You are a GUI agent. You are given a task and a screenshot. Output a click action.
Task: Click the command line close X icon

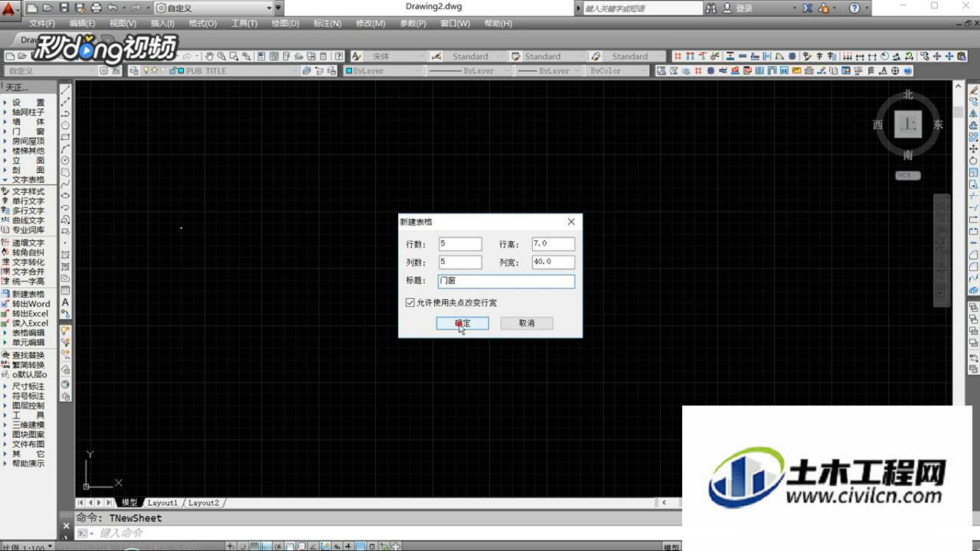click(x=66, y=526)
